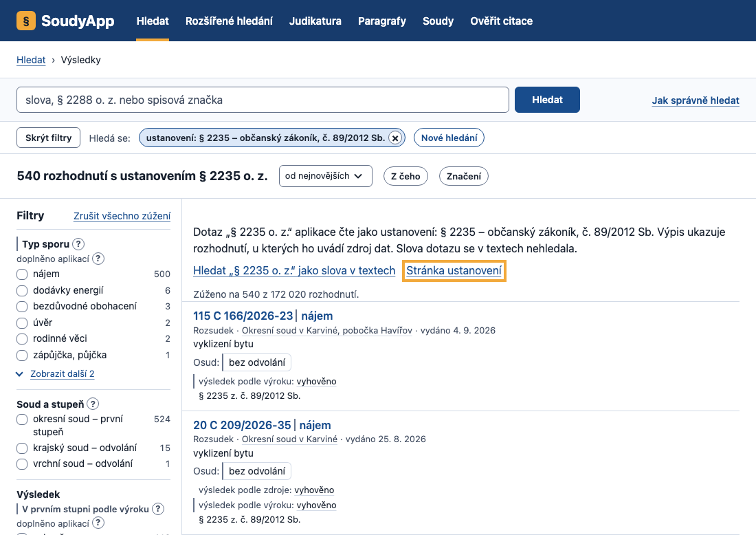
Task: Click bez odvolání tag on 115 C 166/2026-23
Action: click(x=257, y=362)
